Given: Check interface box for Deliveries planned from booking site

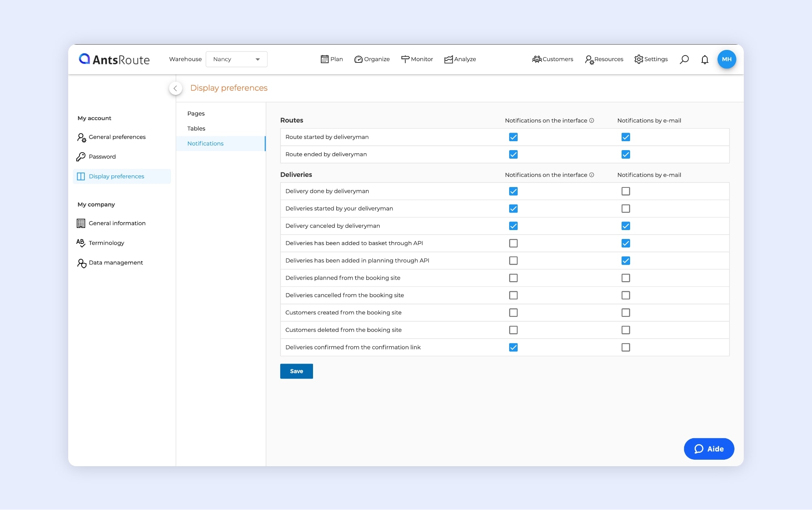Looking at the screenshot, I should [x=513, y=278].
